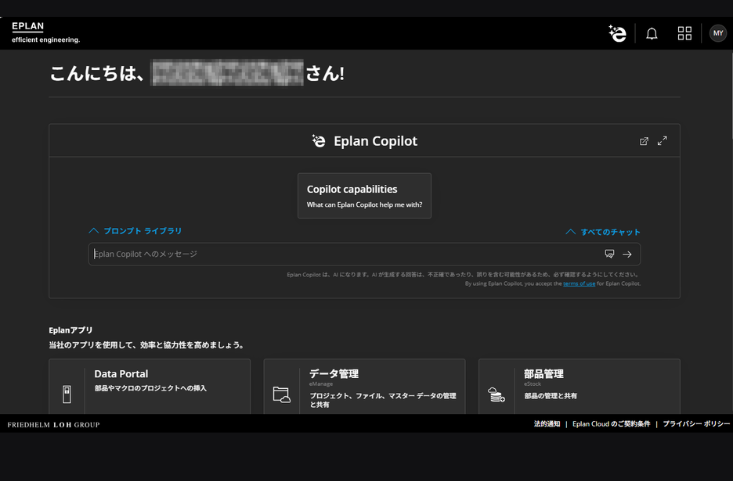Viewport: 733px width, 481px height.
Task: Click the FRIEDHELM LOH GROUP footer text
Action: tap(54, 425)
